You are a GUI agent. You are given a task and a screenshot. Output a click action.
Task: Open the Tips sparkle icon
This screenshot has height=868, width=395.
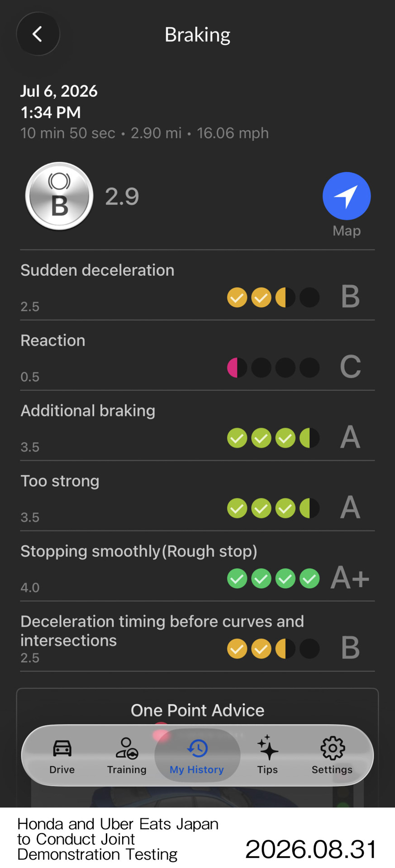click(267, 747)
